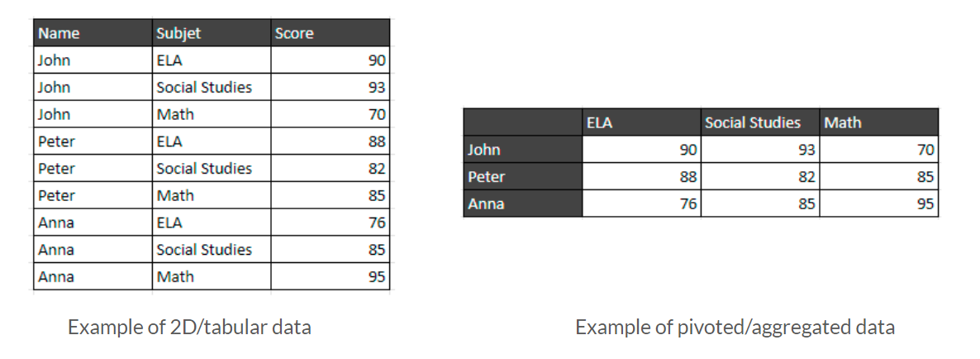Click the Subjet column header

point(211,33)
